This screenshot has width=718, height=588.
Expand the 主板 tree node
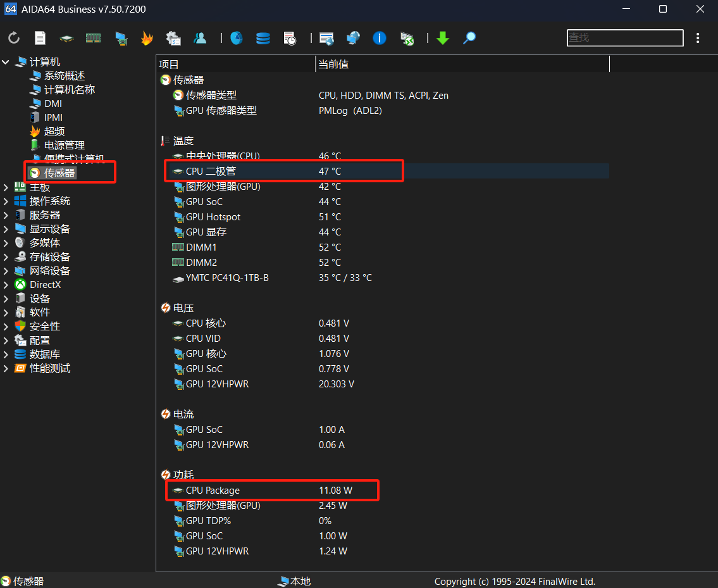[x=6, y=187]
